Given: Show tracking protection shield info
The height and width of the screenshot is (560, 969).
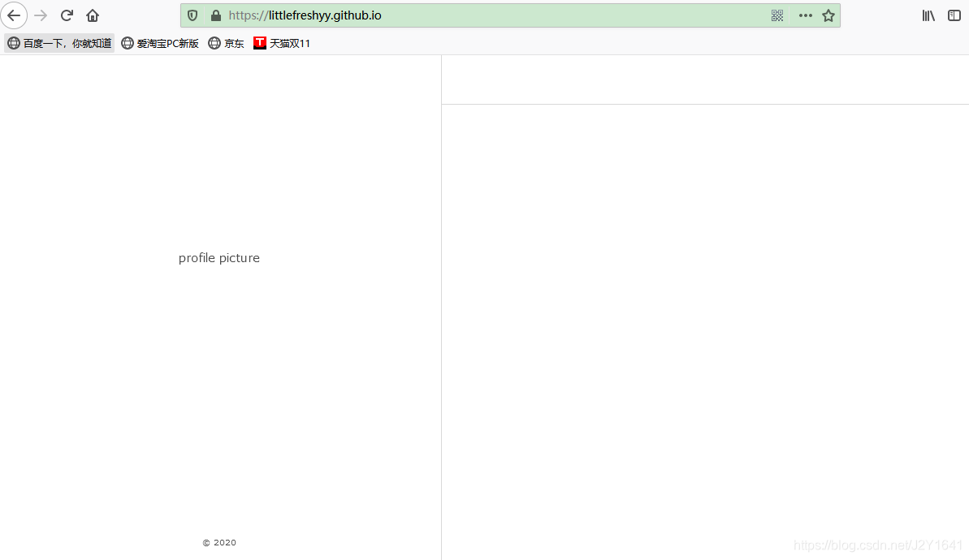Looking at the screenshot, I should (x=193, y=15).
